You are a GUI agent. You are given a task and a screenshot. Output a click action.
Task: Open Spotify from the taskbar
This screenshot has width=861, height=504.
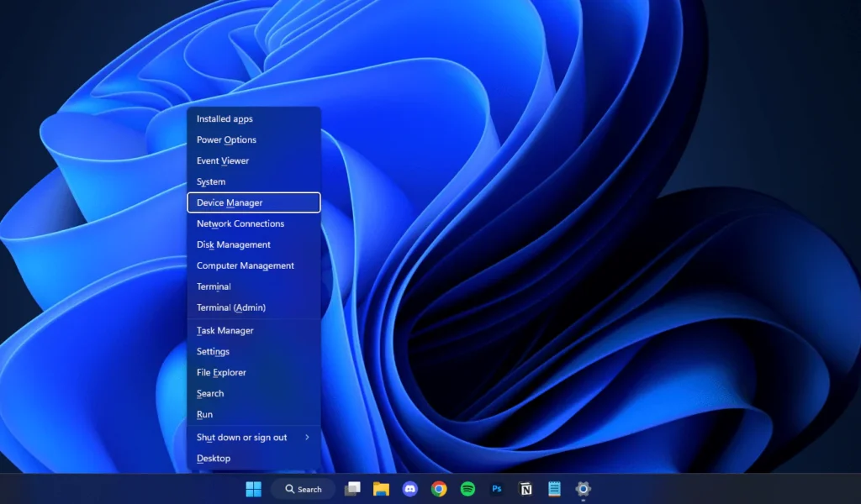pos(467,489)
